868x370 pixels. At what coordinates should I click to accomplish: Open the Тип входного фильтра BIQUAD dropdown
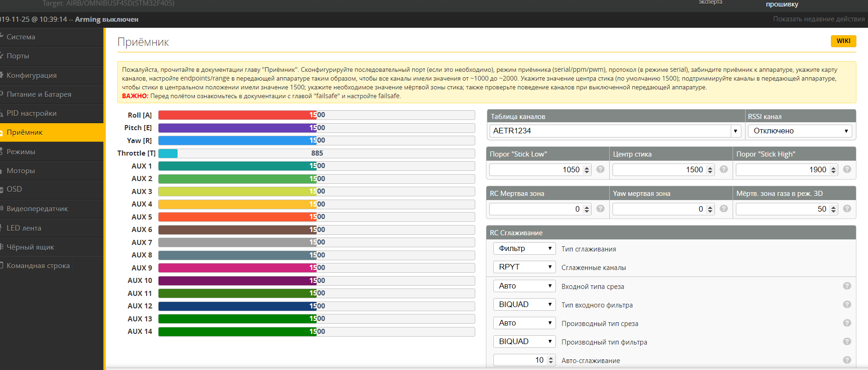coord(524,304)
